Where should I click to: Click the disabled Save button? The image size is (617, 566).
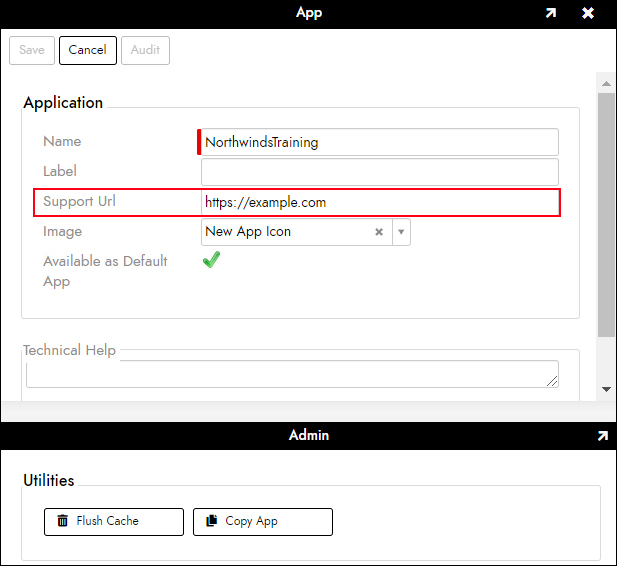tap(32, 50)
